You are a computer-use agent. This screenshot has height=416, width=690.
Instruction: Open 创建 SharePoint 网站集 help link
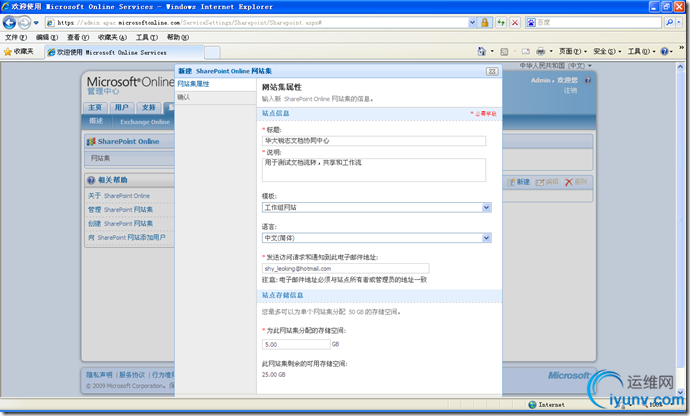click(120, 224)
